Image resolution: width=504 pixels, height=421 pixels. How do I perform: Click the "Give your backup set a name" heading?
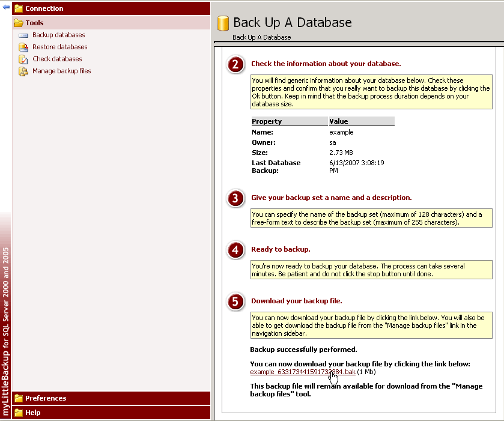tap(332, 198)
